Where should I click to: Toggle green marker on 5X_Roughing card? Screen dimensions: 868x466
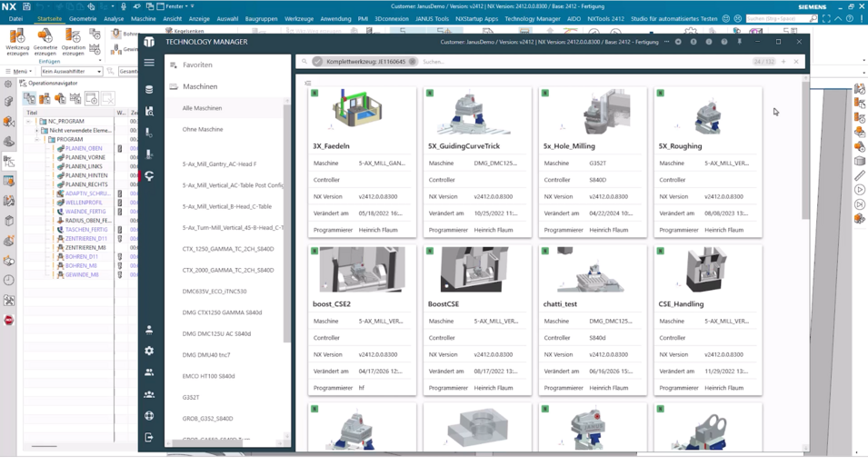tap(660, 93)
